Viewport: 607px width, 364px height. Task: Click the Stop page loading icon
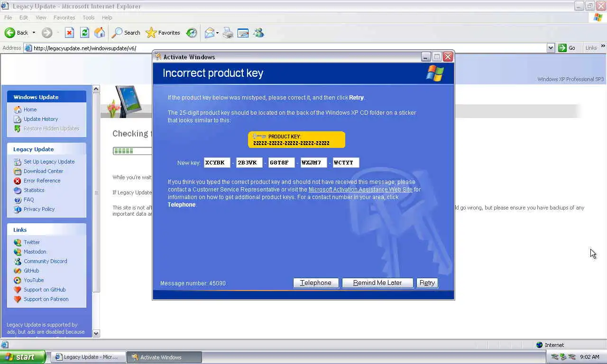(x=69, y=33)
